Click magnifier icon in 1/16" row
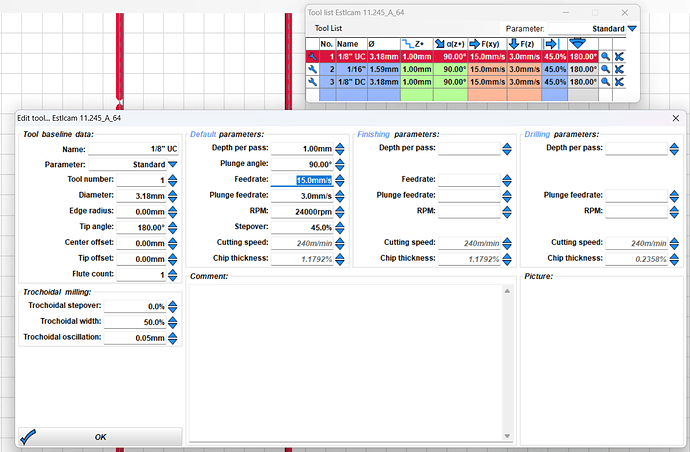 click(606, 69)
